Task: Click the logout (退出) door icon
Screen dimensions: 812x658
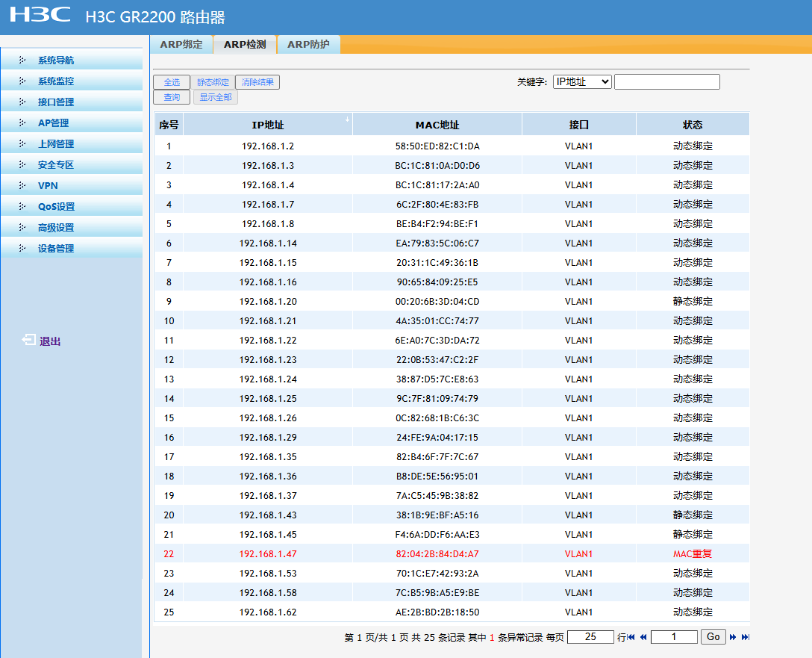Action: [28, 341]
